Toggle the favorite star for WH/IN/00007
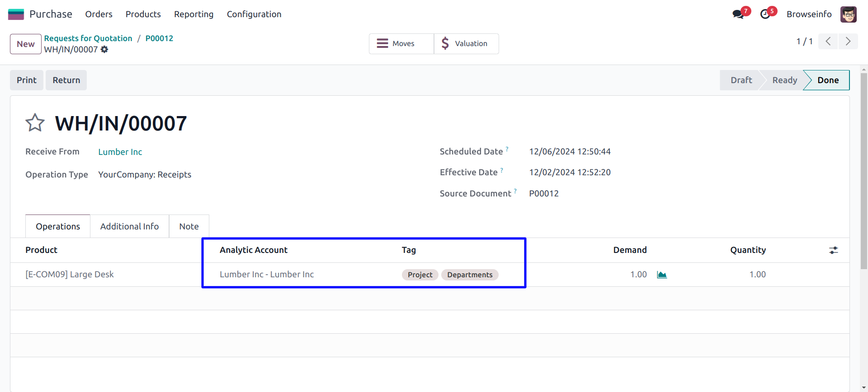The width and height of the screenshot is (868, 392). coord(35,123)
